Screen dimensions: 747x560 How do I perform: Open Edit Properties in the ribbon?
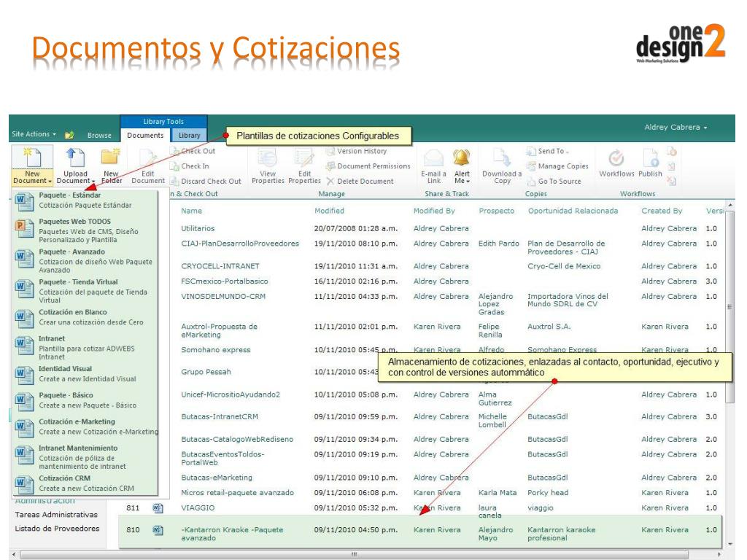(304, 166)
